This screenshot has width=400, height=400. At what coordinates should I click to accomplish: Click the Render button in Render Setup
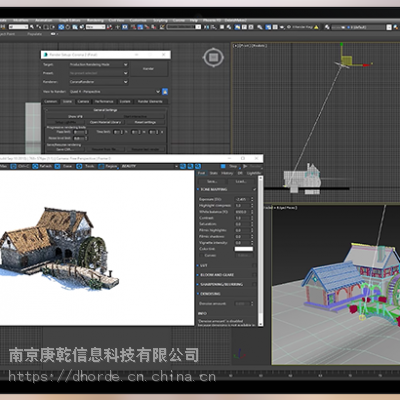[149, 69]
